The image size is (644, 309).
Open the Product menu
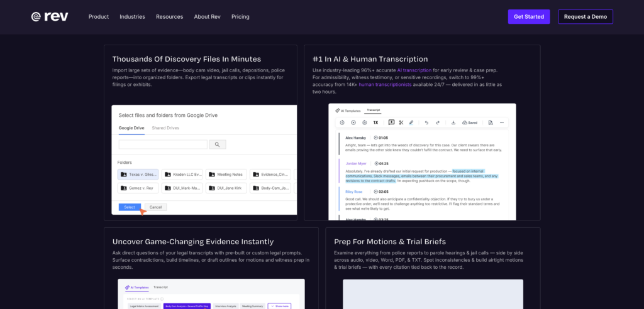pos(99,17)
